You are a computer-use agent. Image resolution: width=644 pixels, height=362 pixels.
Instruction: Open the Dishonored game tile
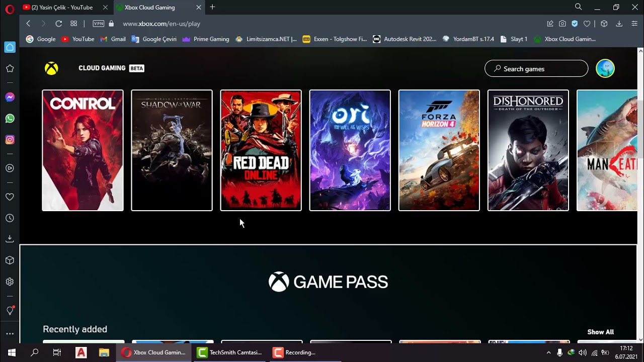point(528,150)
